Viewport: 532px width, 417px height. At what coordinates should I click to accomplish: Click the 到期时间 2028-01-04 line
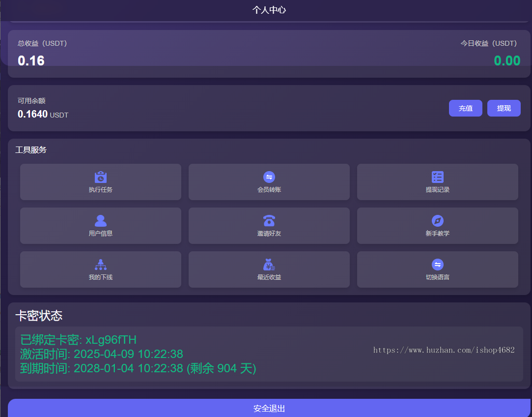click(138, 368)
